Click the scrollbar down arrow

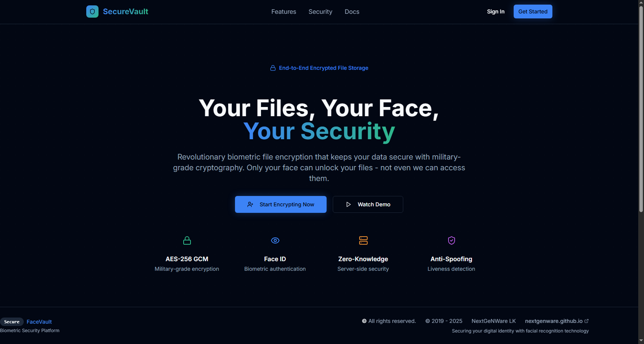[x=641, y=341]
